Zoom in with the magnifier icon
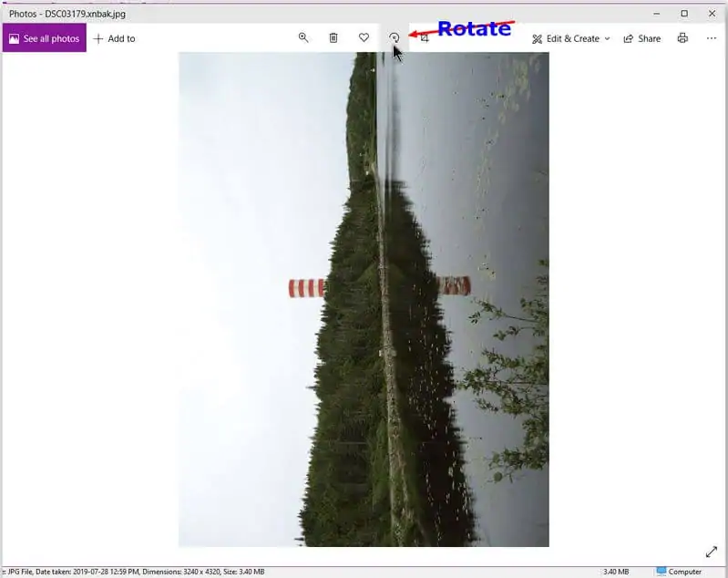Viewport: 728px width, 578px height. (303, 37)
